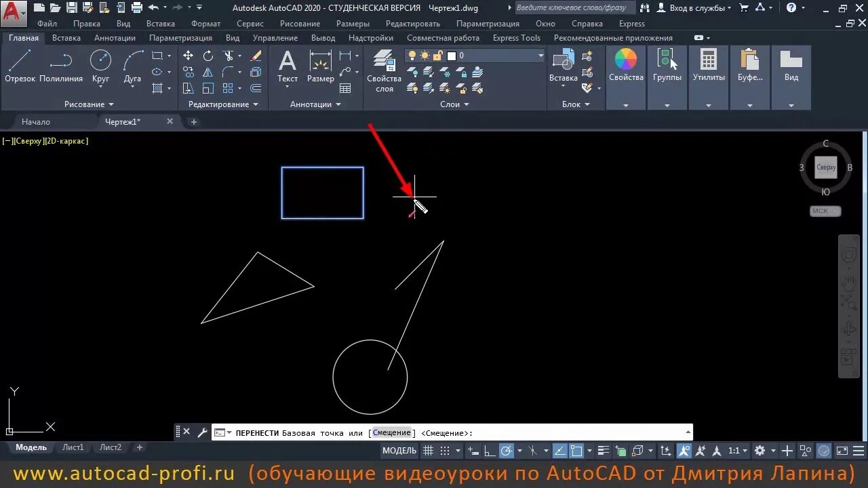Open the Файл menu

tap(47, 24)
